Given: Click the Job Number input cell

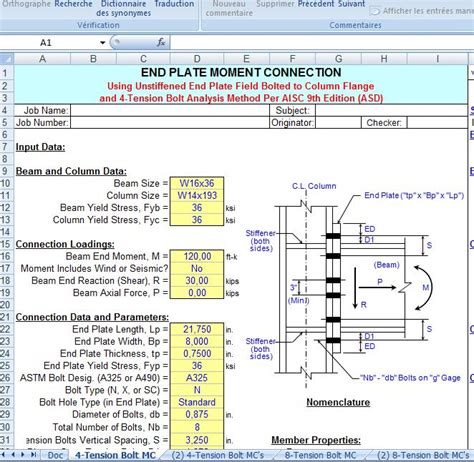Looking at the screenshot, I should (x=170, y=123).
